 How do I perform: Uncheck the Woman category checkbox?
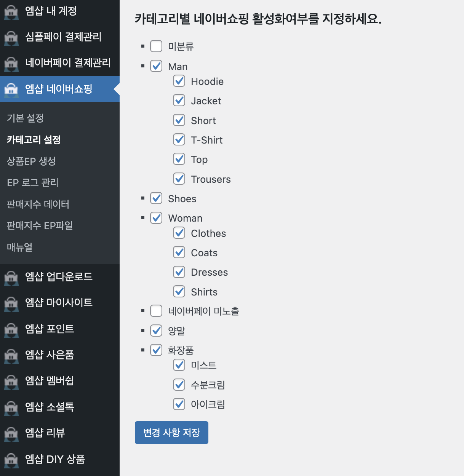coord(156,218)
